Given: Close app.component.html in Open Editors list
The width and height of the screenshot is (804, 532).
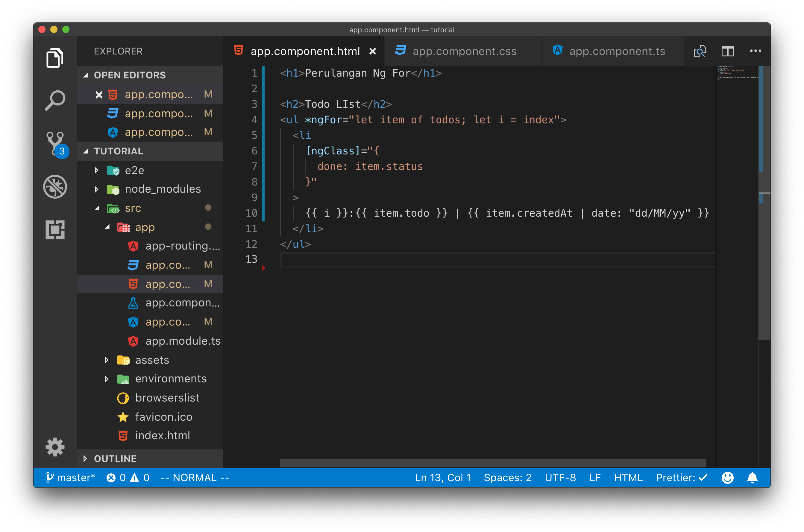Looking at the screenshot, I should [x=99, y=95].
